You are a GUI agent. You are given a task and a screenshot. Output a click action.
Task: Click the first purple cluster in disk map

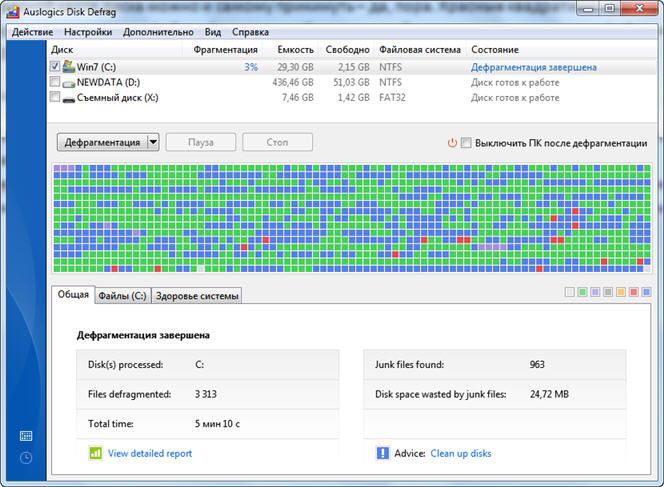(x=57, y=168)
